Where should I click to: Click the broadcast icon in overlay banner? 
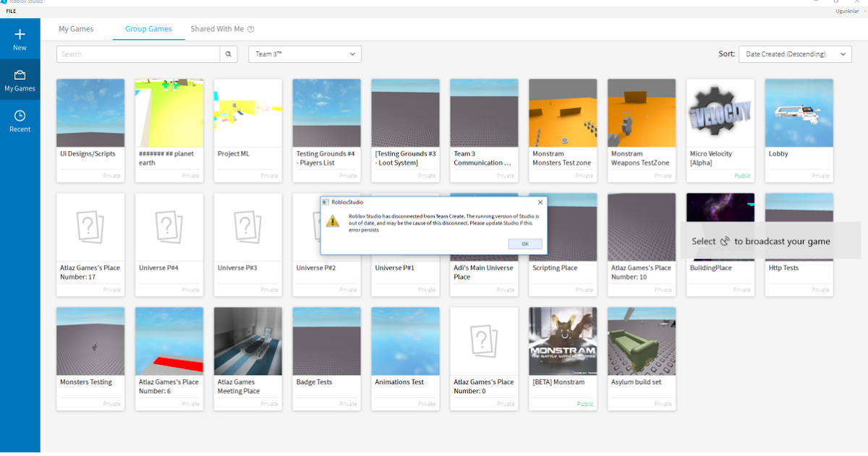point(725,242)
